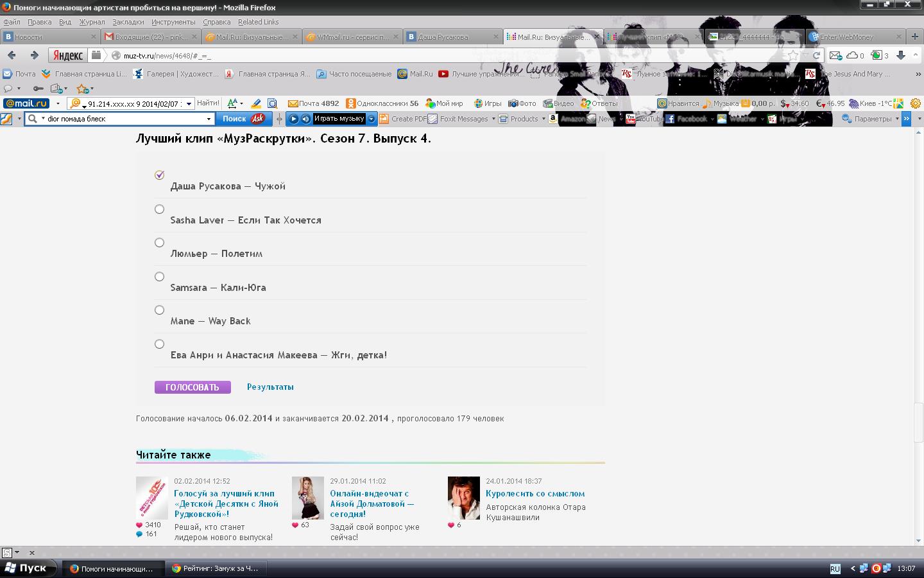The image size is (924, 578).
Task: Open Видео shortcut in Mail.ru toolbar
Action: [558, 103]
